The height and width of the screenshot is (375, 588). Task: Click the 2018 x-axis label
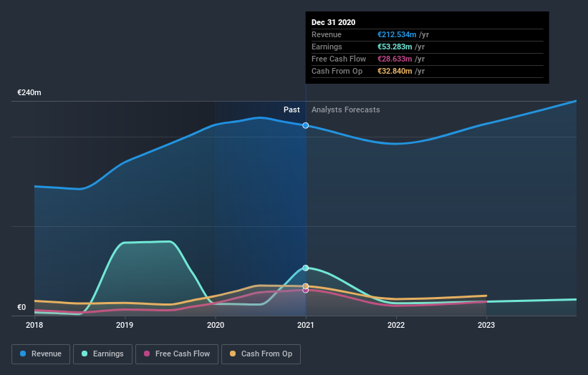[34, 325]
